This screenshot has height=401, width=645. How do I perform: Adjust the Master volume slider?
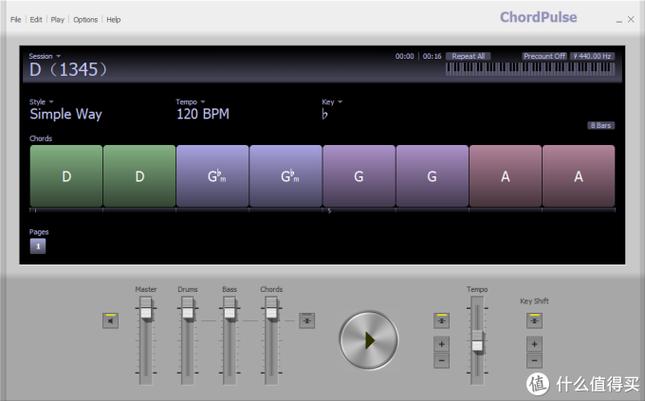146,312
